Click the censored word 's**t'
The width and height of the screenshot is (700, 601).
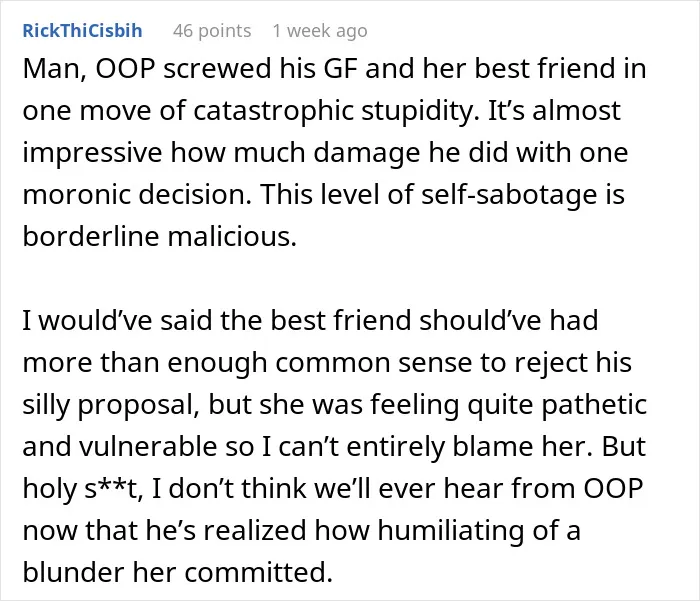113,488
